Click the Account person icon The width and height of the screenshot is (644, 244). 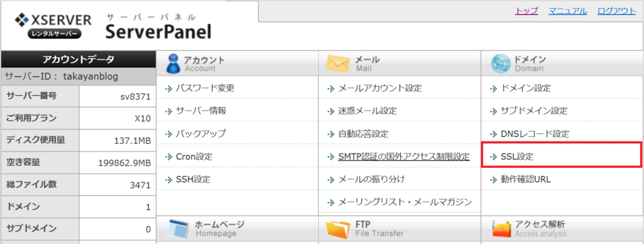(173, 64)
